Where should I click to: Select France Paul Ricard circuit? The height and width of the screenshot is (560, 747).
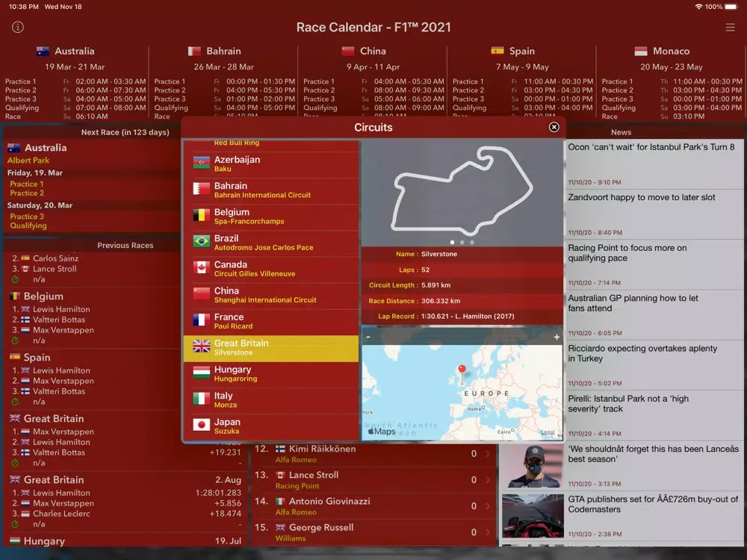tap(271, 321)
